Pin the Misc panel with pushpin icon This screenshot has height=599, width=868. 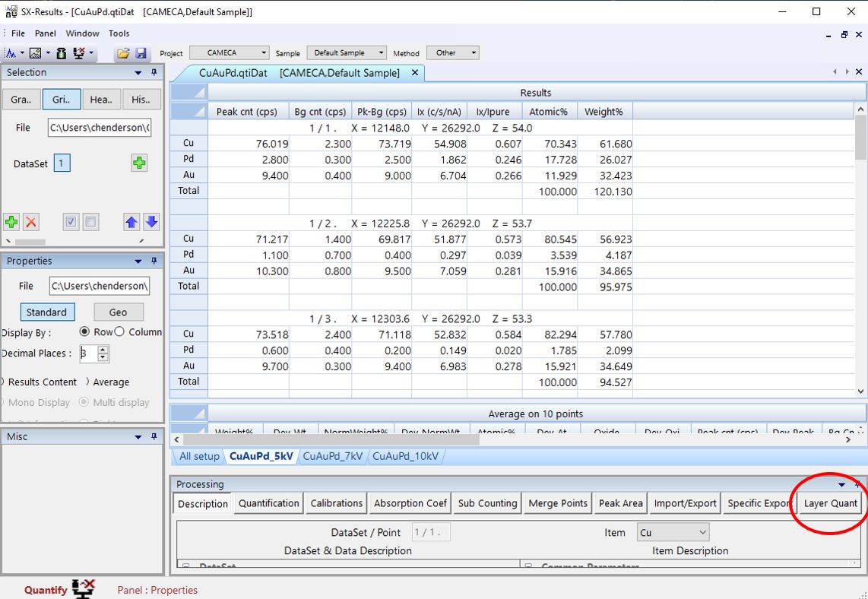[x=154, y=437]
